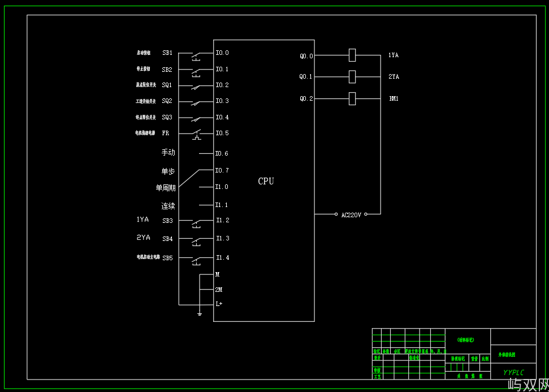Select the SB4 push-button switch symbol
Screen dimensions: 549x392
(x=196, y=242)
